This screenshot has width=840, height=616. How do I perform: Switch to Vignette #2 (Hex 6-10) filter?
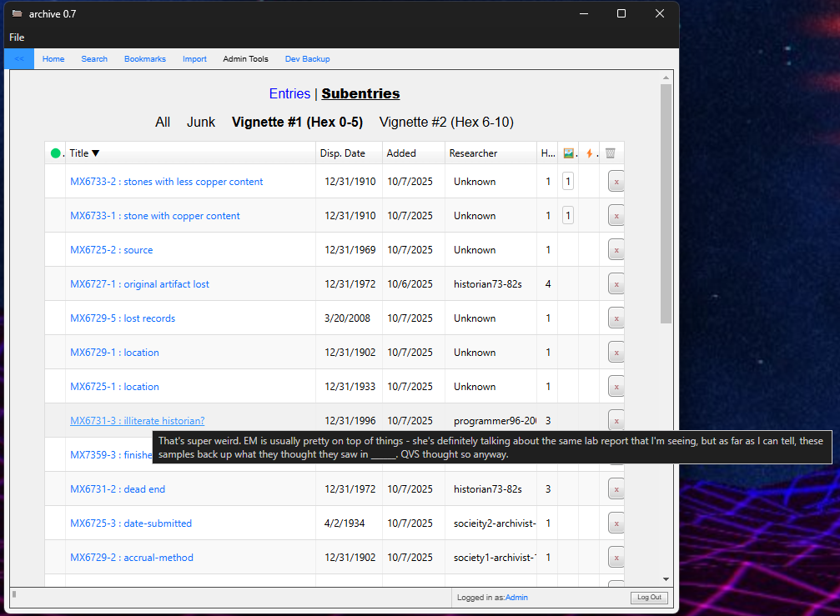[x=446, y=123]
